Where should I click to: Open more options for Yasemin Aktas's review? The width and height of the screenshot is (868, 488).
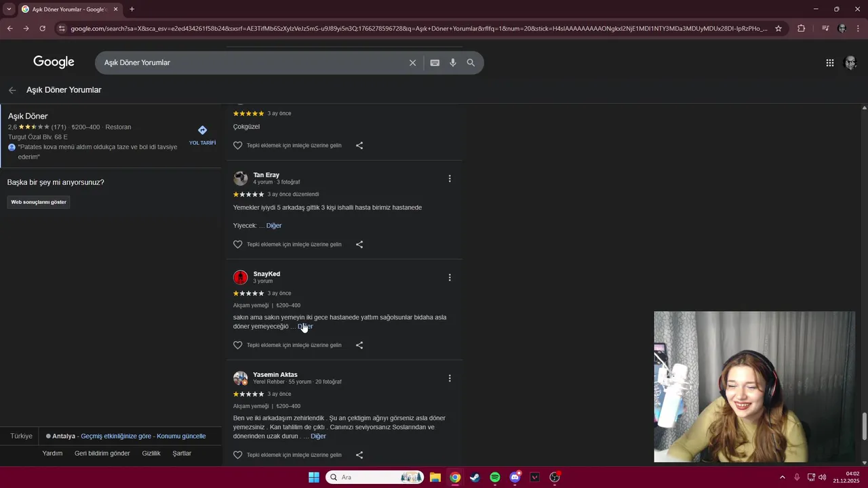tap(450, 378)
